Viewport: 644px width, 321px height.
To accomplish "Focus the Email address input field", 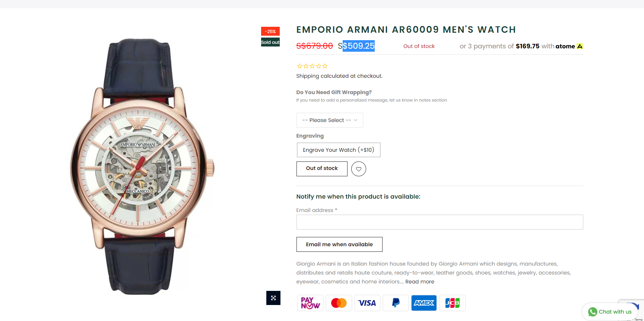I will (x=440, y=222).
